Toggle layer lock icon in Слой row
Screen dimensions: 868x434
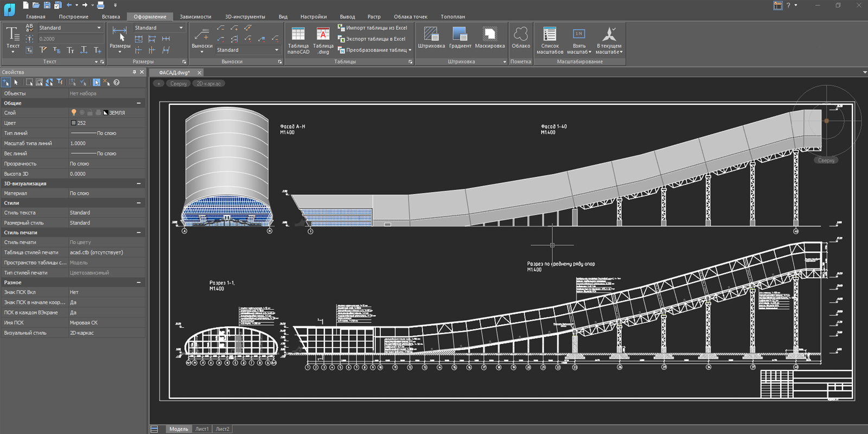click(x=90, y=112)
